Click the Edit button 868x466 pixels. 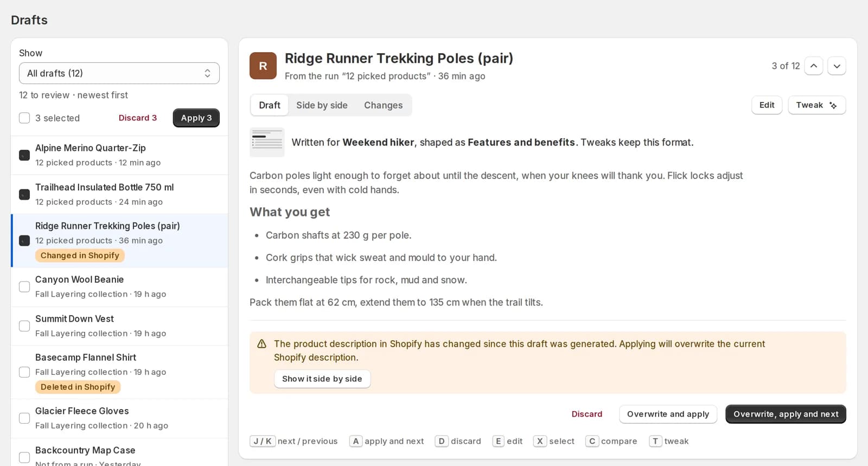tap(767, 105)
